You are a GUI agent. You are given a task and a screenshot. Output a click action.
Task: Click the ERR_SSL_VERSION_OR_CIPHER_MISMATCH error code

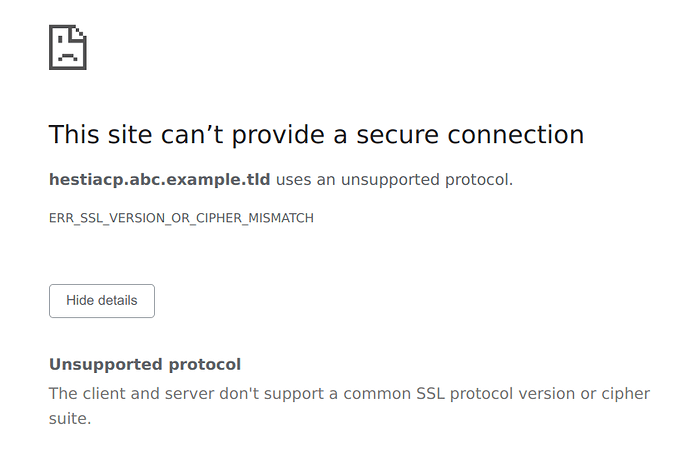click(x=181, y=218)
